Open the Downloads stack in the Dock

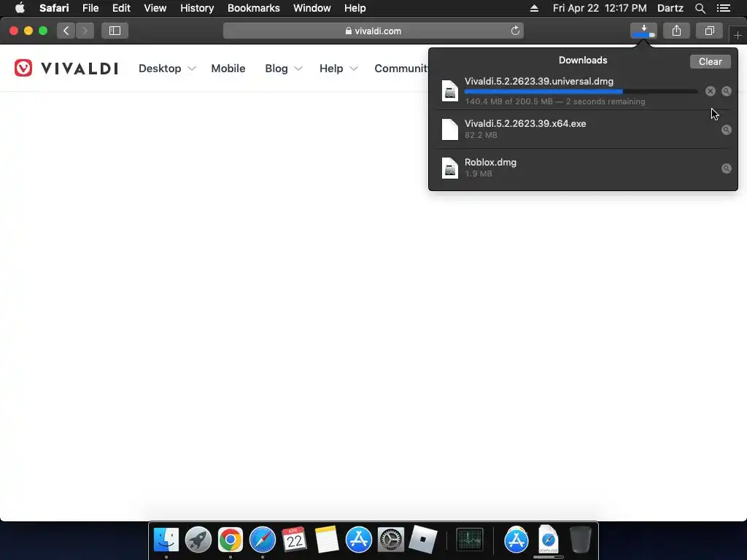click(x=549, y=540)
